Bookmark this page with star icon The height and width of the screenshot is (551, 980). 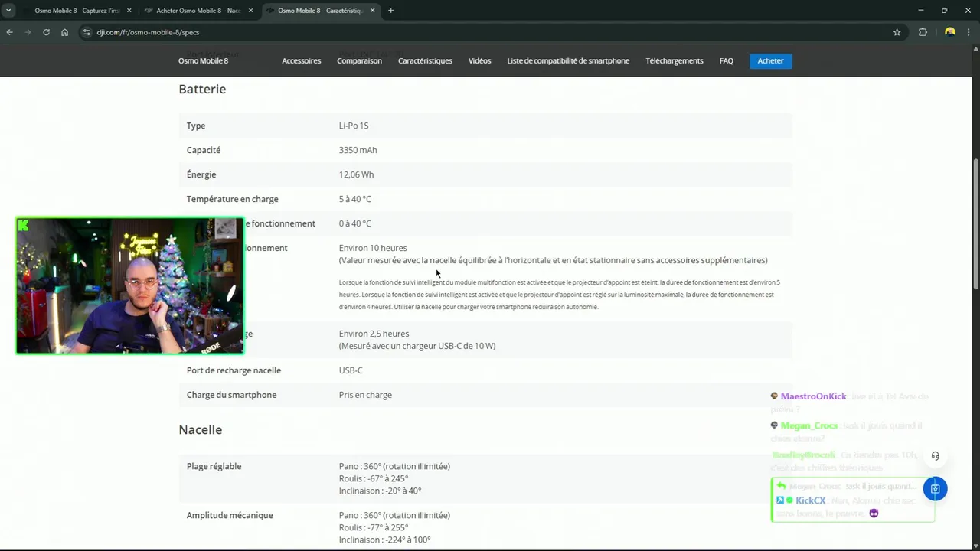897,32
